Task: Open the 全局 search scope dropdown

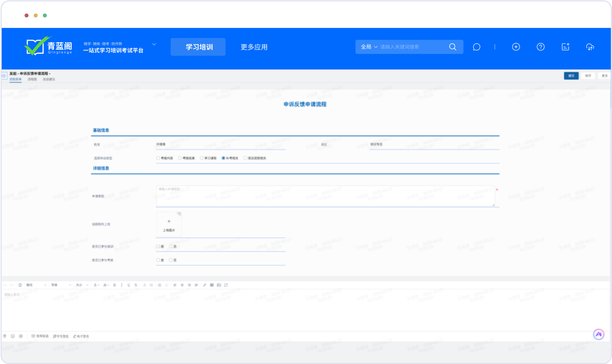Action: 369,47
